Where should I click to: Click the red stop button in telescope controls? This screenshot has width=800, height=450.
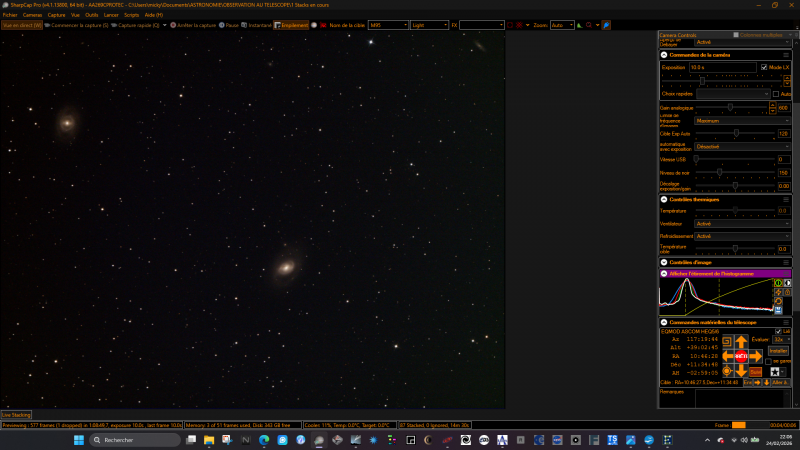(741, 356)
